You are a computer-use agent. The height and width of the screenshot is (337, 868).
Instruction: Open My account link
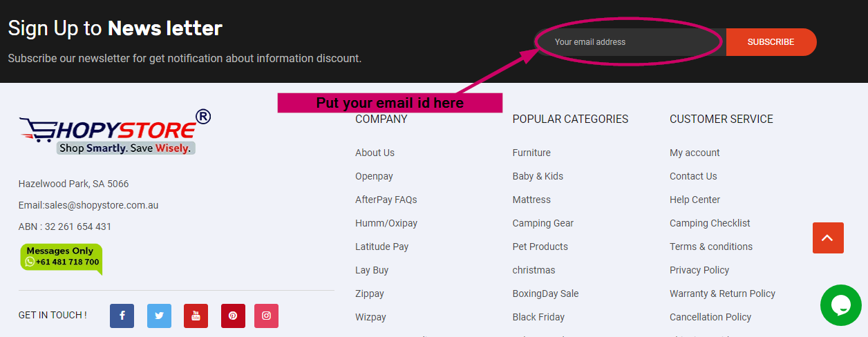(x=695, y=153)
